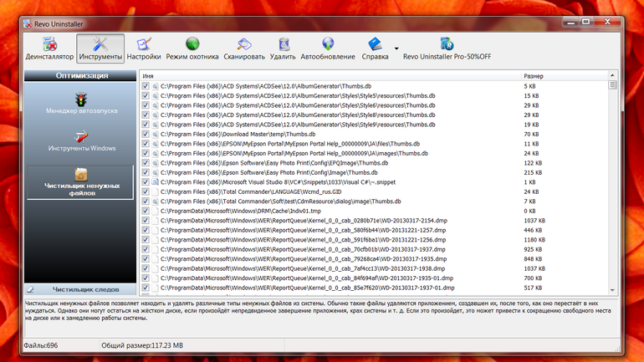Expand the Чистильщик следов panel
The width and height of the screenshot is (644, 362).
(80, 289)
